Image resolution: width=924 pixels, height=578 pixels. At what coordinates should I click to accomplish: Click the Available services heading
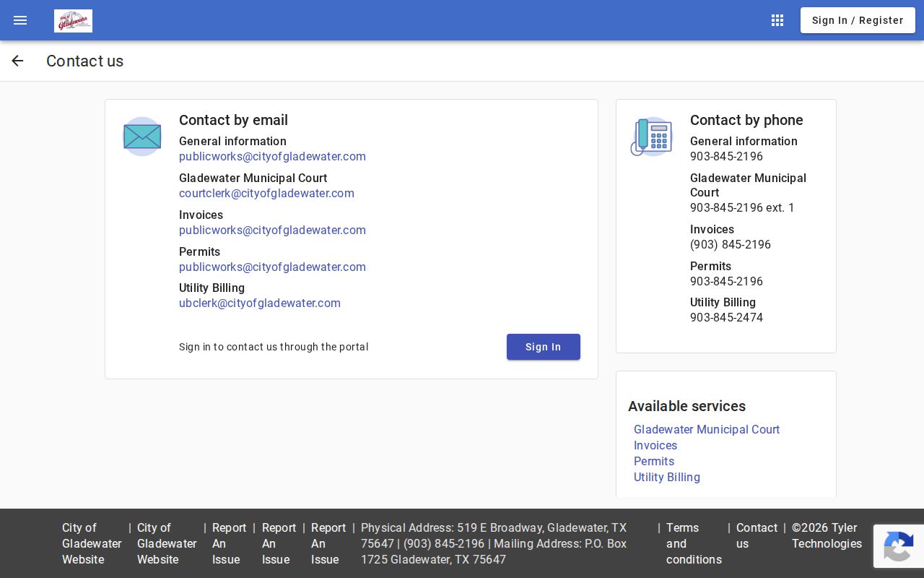pos(687,406)
